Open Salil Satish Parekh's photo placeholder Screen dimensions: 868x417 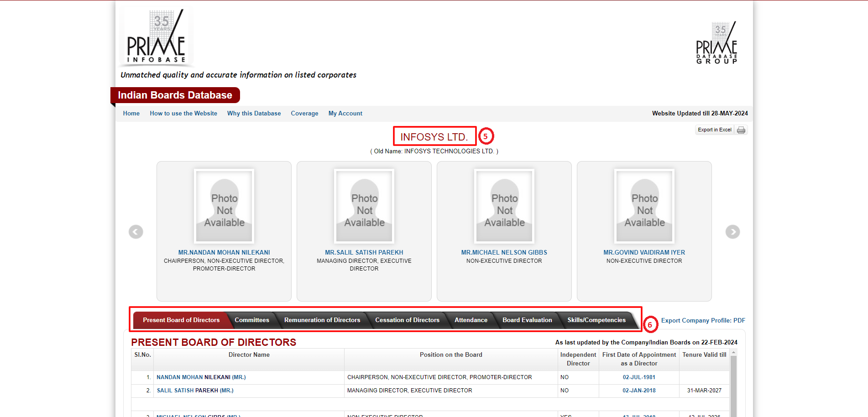pyautogui.click(x=364, y=206)
